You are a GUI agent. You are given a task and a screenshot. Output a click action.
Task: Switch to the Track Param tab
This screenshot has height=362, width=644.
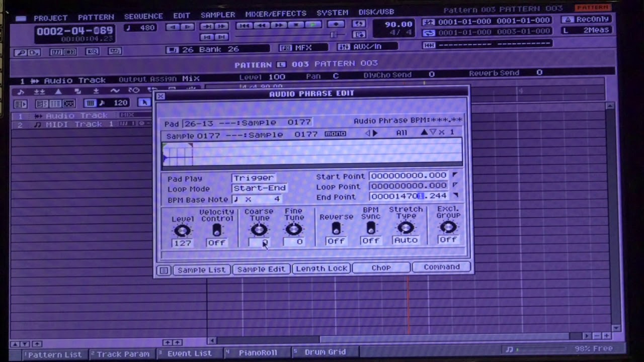click(x=122, y=354)
